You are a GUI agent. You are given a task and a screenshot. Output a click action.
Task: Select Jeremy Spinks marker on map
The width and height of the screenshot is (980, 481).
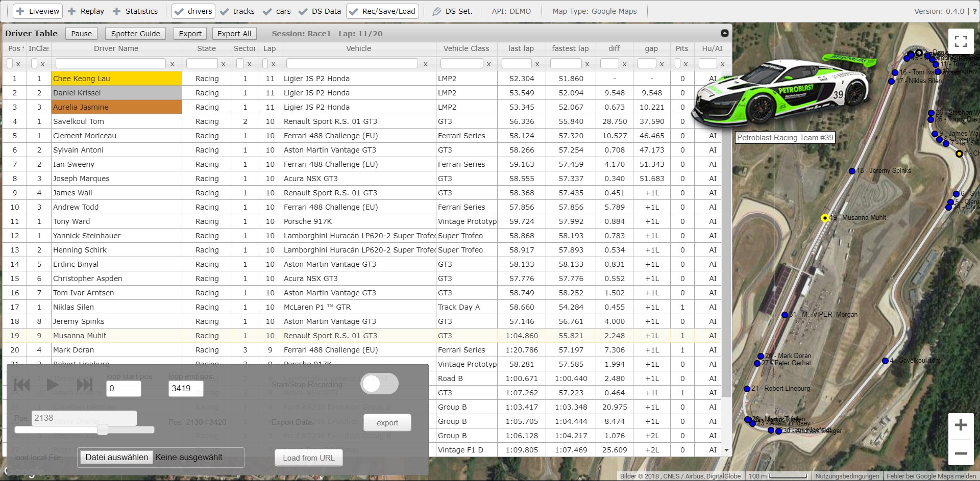pos(852,171)
